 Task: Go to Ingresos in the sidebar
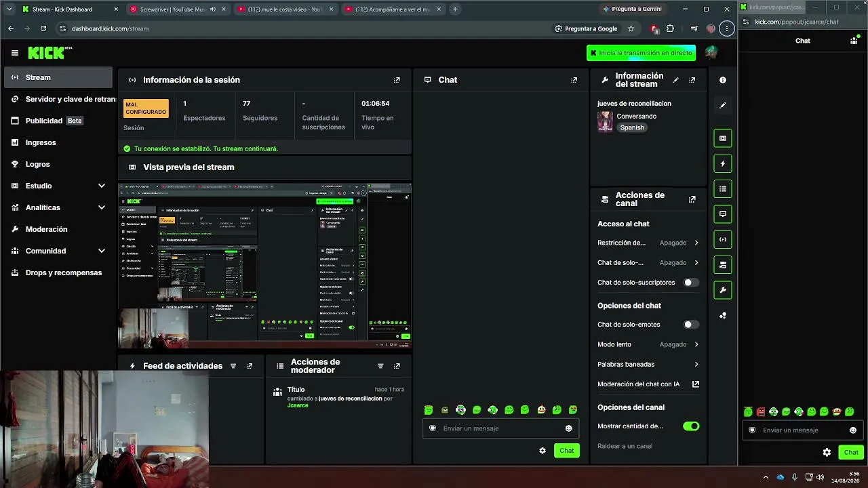pos(58,142)
